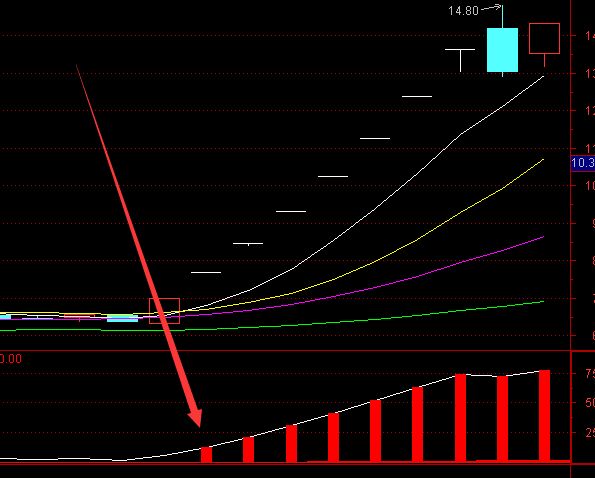Select the blue highlighted 10.3 price tag

tap(583, 163)
